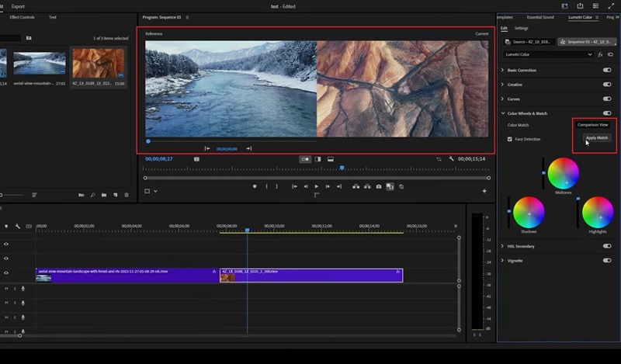
Task: Click the New Bin folder icon
Action: pyautogui.click(x=104, y=195)
